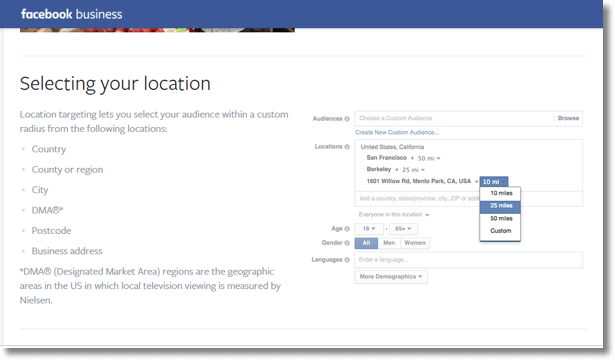Click the Berkeley location entry
Viewport: 615px width, 360px height.
tap(378, 169)
